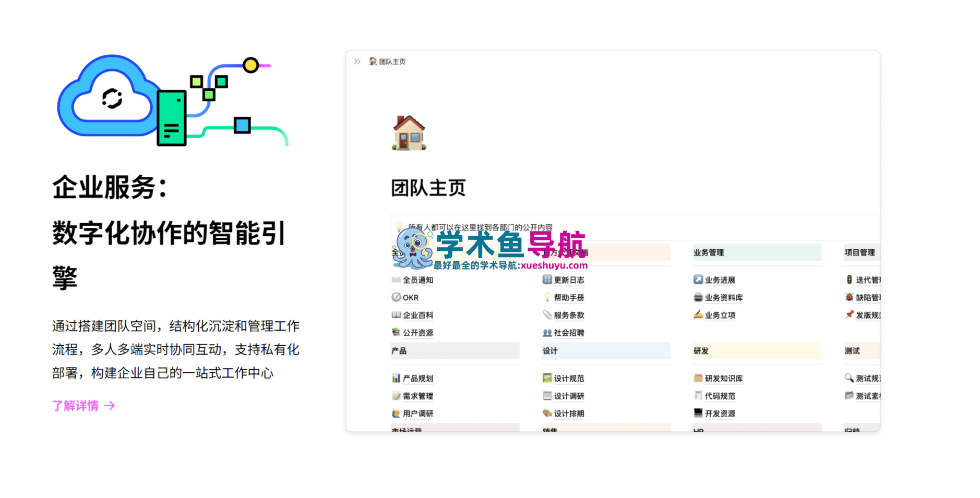Click the pushpin icon beside 发版规划

click(x=850, y=314)
